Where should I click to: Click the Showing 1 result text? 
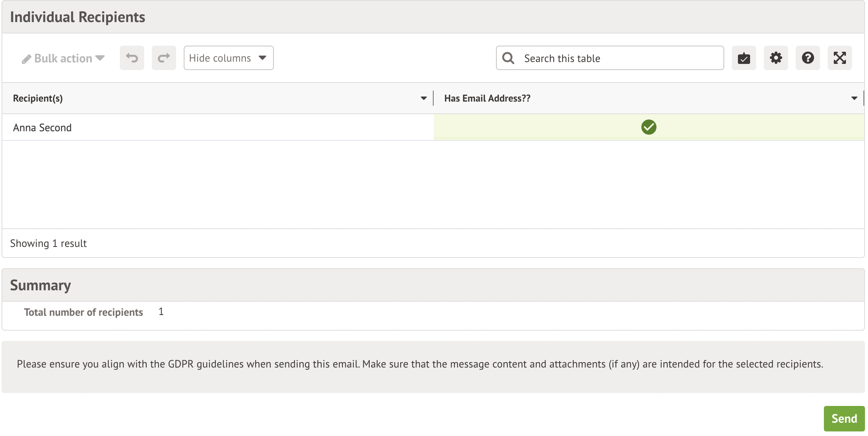click(48, 243)
